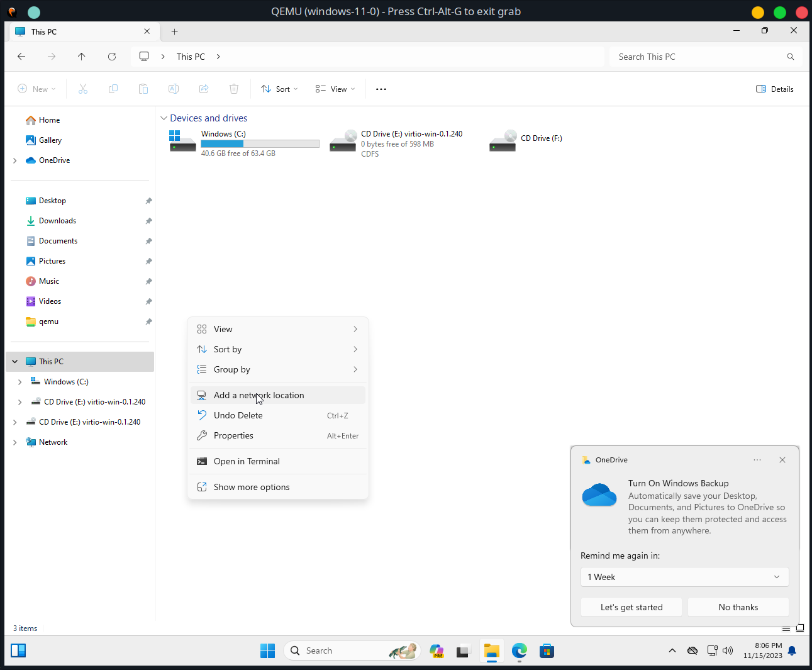Open pinned Music folder

point(80,281)
